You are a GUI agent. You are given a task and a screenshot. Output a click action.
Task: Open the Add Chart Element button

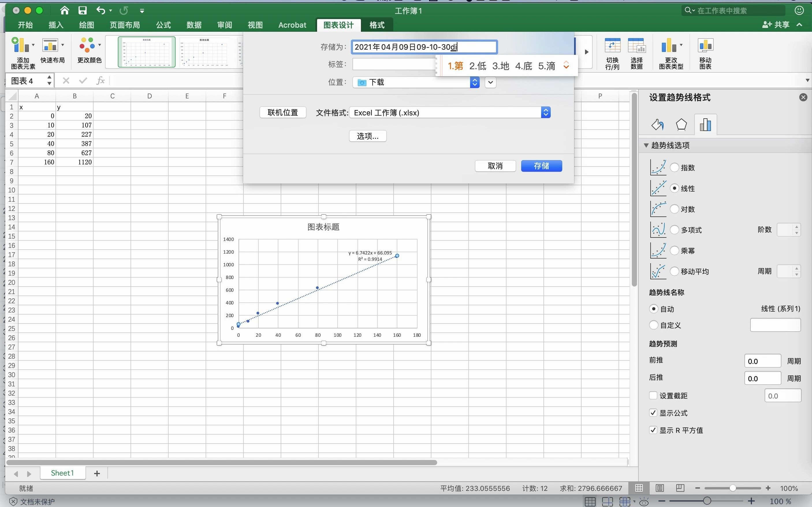23,53
